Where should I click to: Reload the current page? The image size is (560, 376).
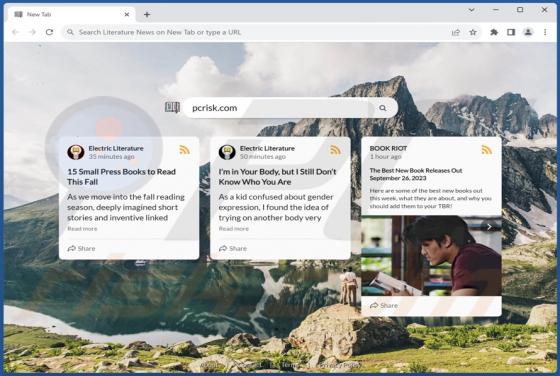click(x=50, y=32)
